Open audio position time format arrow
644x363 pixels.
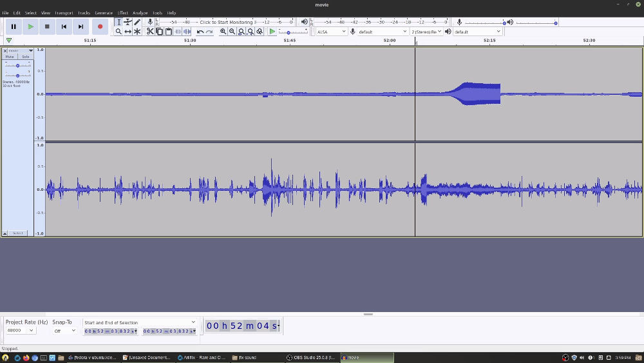[x=278, y=326]
